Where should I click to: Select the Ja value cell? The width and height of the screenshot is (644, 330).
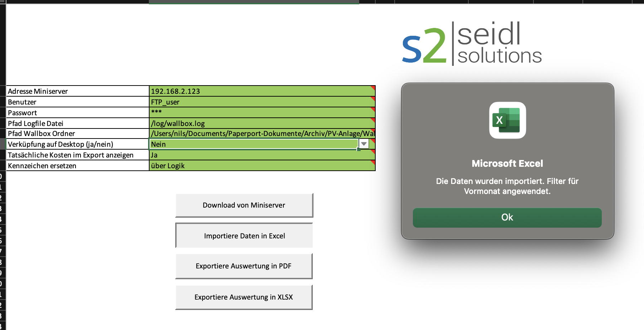[262, 155]
